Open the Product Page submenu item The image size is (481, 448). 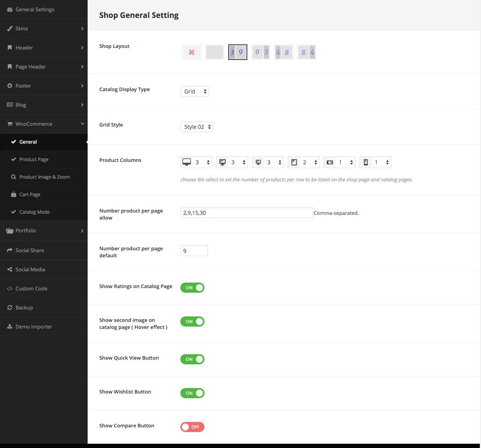click(34, 160)
